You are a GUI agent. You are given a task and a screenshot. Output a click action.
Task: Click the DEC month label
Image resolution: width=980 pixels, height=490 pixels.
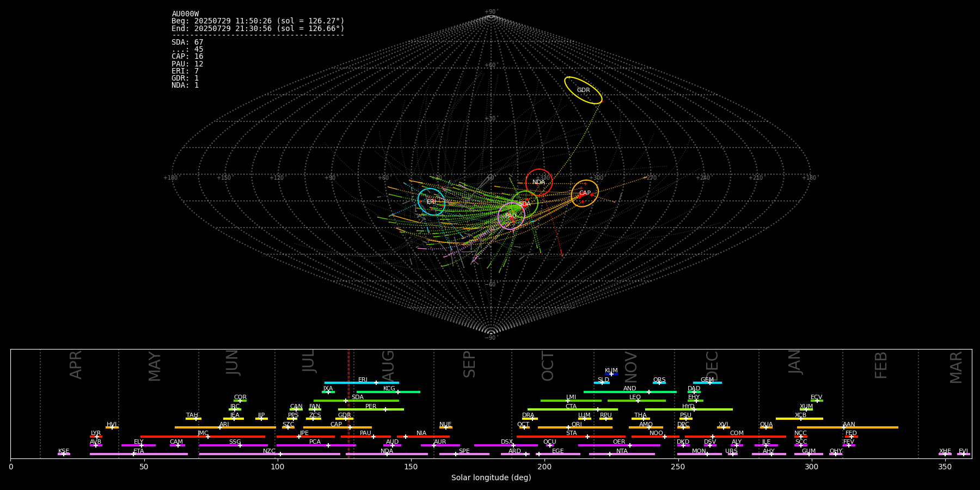click(x=712, y=366)
